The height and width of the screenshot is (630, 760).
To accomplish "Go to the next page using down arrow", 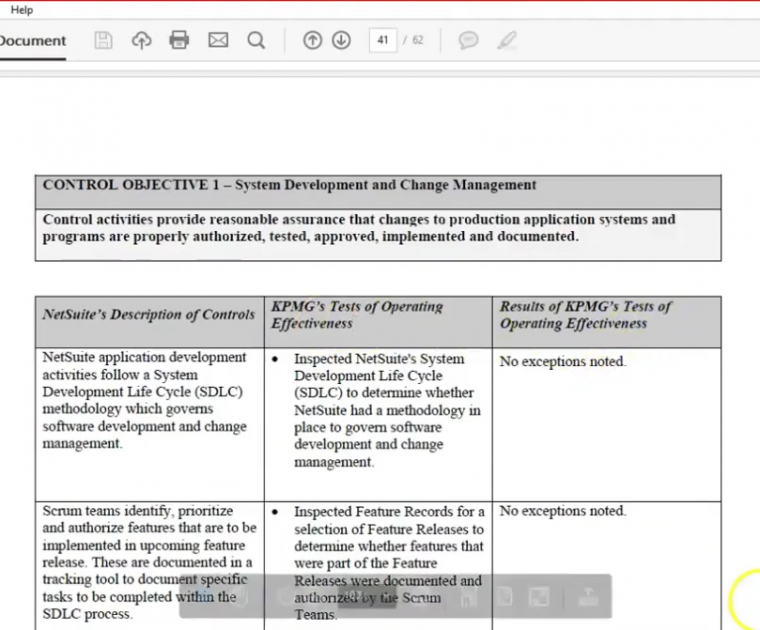I will click(x=341, y=41).
